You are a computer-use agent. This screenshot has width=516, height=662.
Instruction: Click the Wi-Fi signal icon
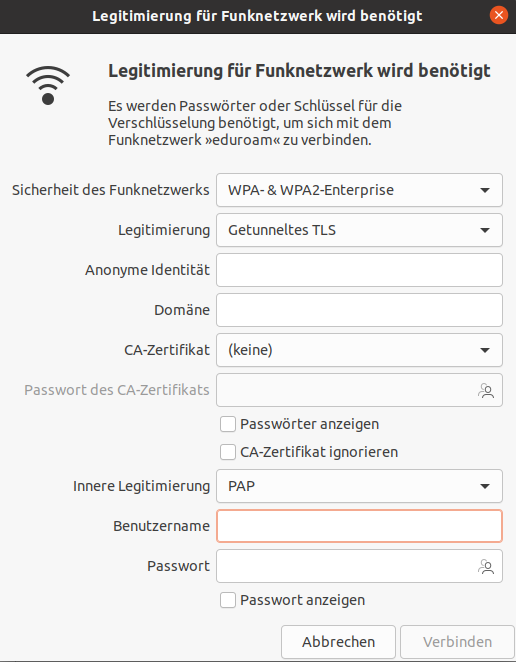pos(48,85)
